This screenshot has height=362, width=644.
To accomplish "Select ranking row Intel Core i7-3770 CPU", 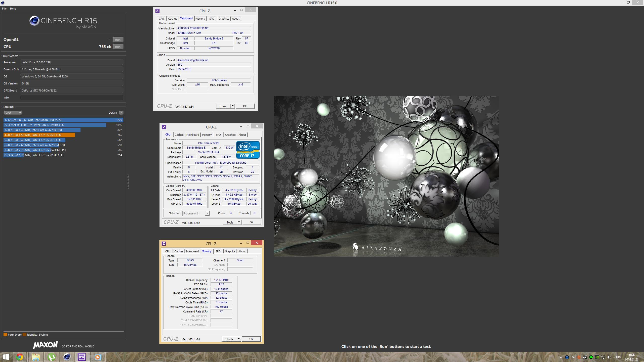I will (x=63, y=140).
